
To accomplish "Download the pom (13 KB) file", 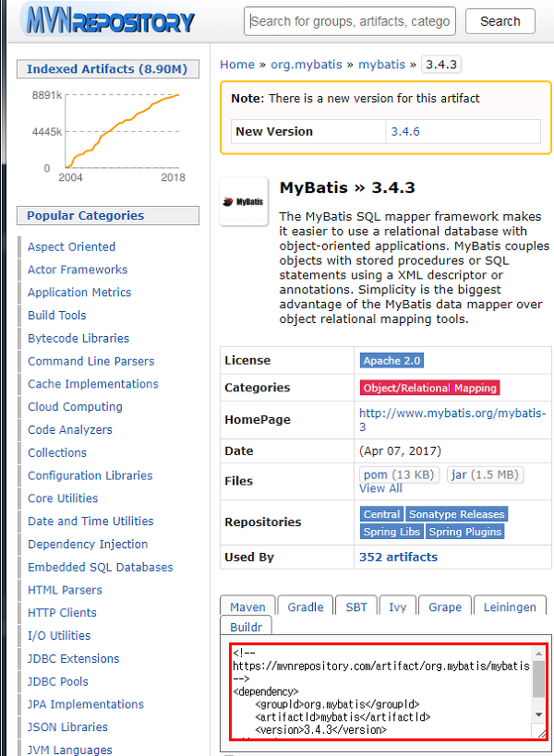I will [x=399, y=474].
